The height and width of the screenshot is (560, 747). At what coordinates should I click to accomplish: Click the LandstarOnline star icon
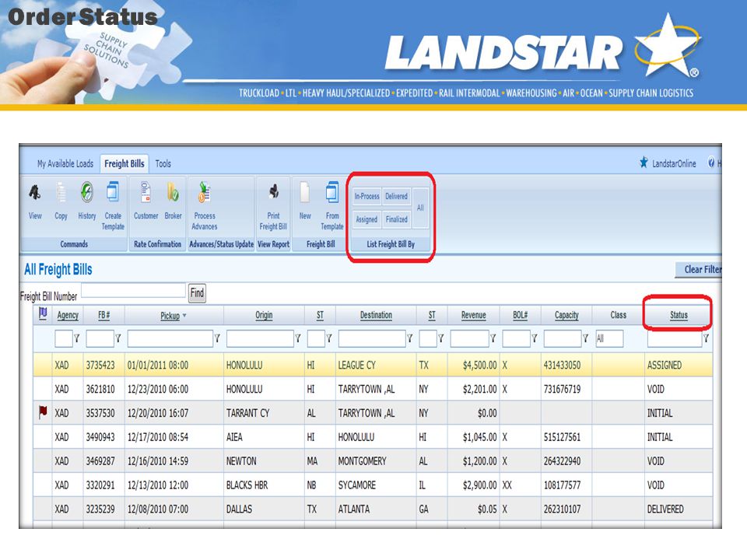coord(644,163)
